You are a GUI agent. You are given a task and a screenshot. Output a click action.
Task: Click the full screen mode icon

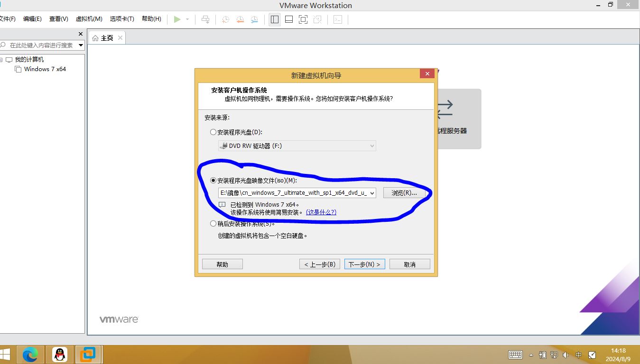(303, 19)
